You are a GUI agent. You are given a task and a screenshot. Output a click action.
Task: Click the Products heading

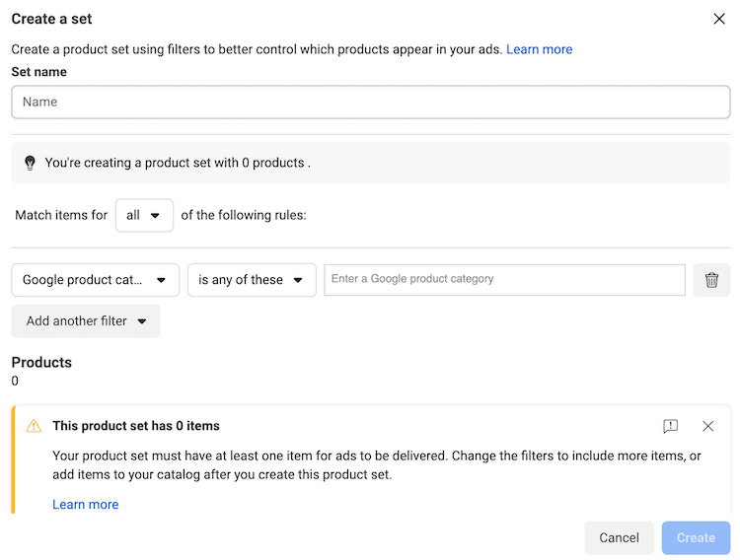tap(41, 362)
